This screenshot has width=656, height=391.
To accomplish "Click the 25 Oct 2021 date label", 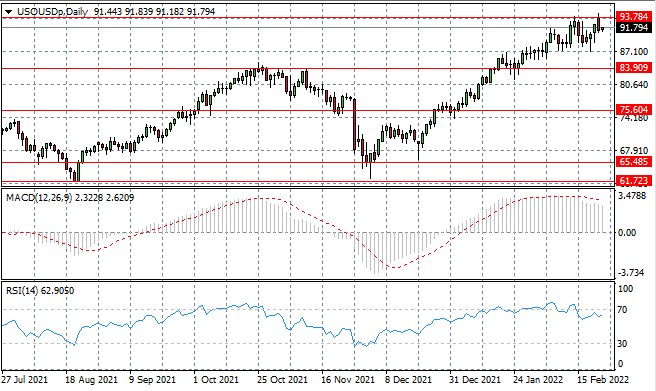I will pos(283,380).
